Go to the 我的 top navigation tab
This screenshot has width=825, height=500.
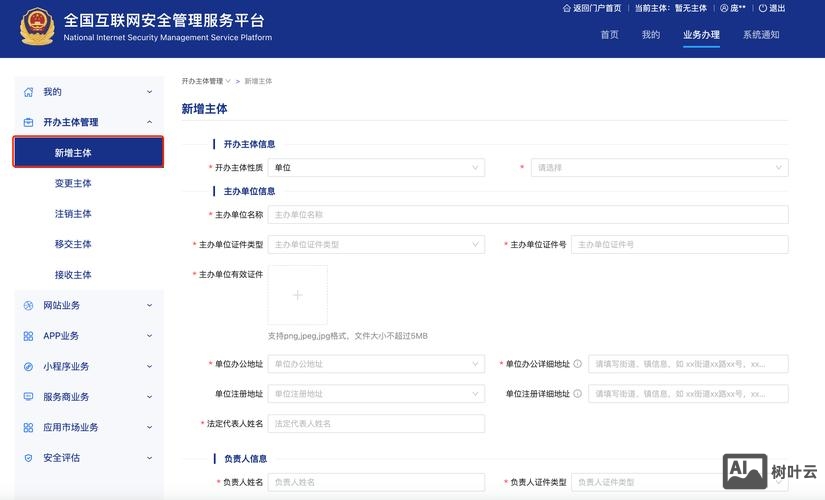[651, 35]
